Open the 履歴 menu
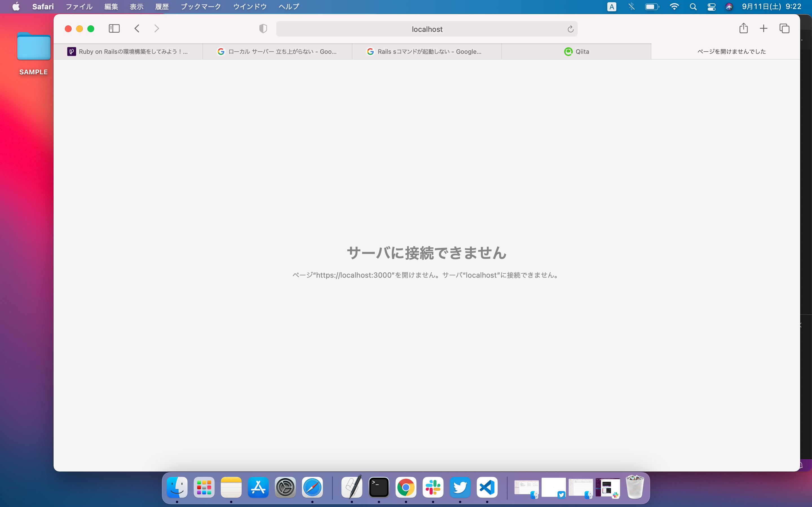 pyautogui.click(x=162, y=6)
